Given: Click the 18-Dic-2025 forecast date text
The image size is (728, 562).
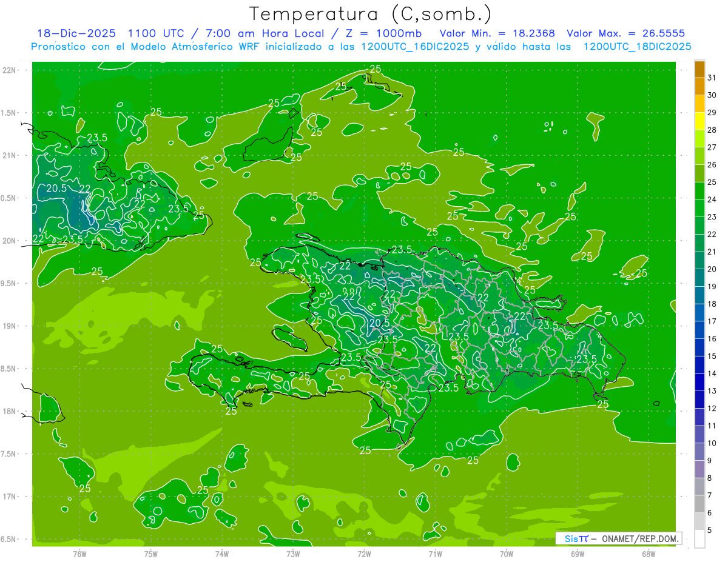Looking at the screenshot, I should 73,33.
